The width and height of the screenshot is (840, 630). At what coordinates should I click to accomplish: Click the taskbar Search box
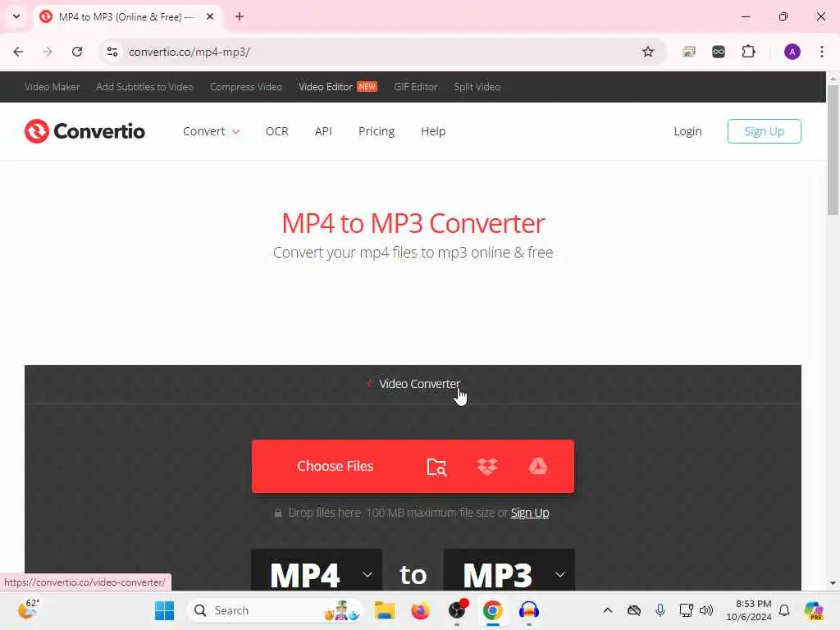275,610
